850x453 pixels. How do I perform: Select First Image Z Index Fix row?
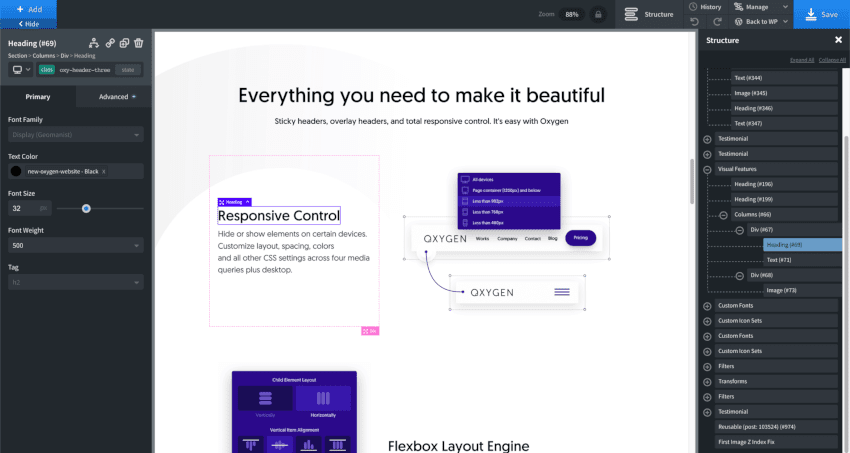pos(776,442)
